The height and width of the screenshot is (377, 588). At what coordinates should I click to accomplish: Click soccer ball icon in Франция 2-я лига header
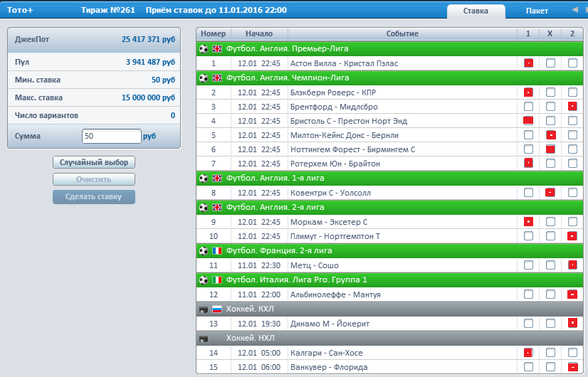click(204, 251)
